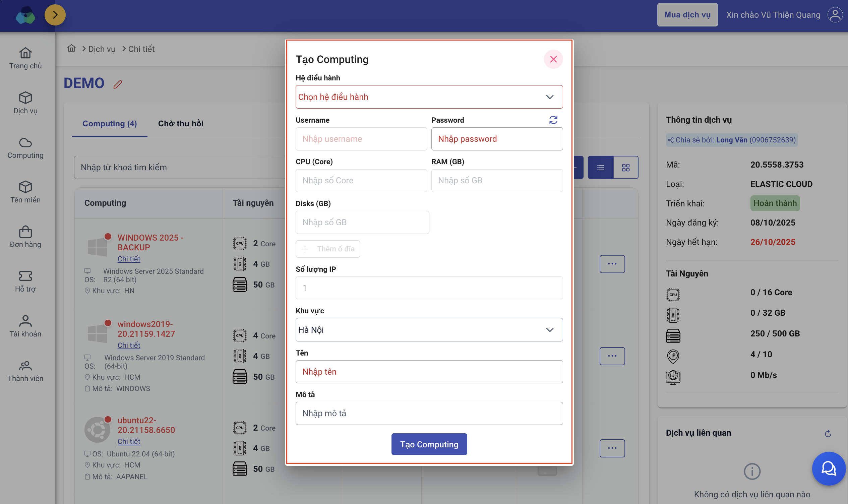Click the breadcrumb home icon
Screen dimensions: 848x504
[x=71, y=49]
